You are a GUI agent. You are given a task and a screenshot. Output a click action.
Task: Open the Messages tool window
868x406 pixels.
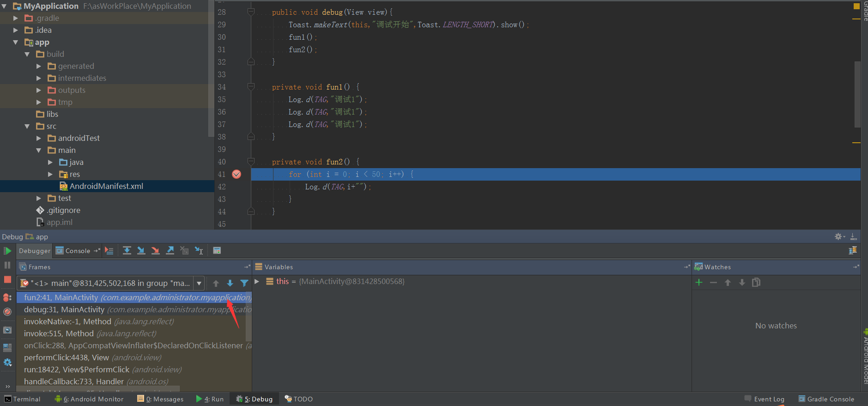coord(160,399)
